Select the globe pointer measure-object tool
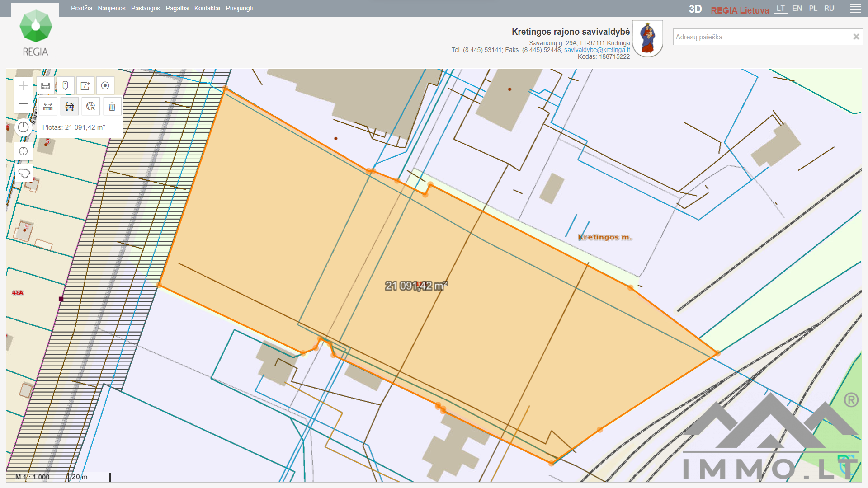 (x=91, y=107)
